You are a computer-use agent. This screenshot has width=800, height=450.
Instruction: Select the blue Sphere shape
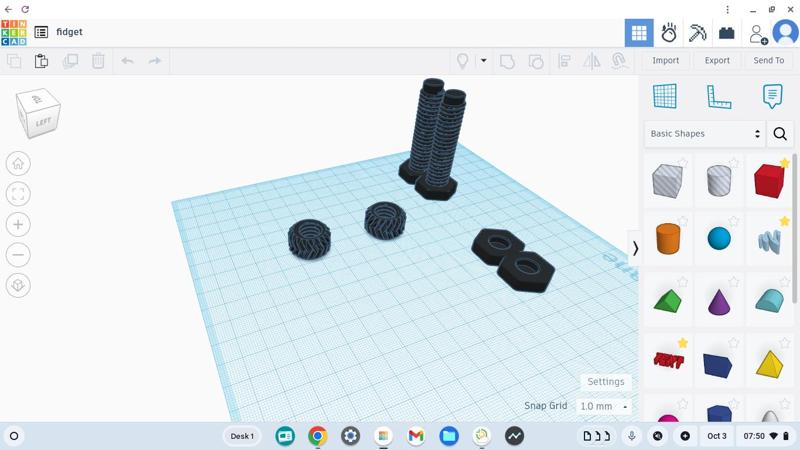(x=719, y=238)
